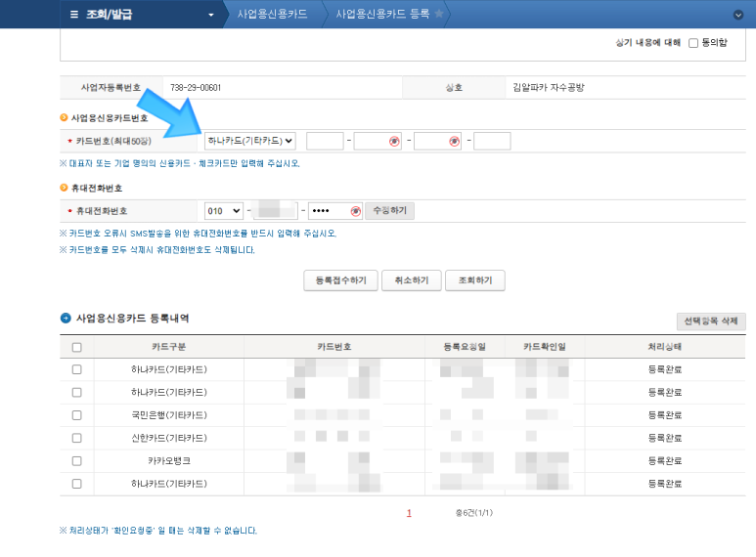Focus the fourth card number input box
Screen dimensions: 756x557
pyautogui.click(x=492, y=141)
